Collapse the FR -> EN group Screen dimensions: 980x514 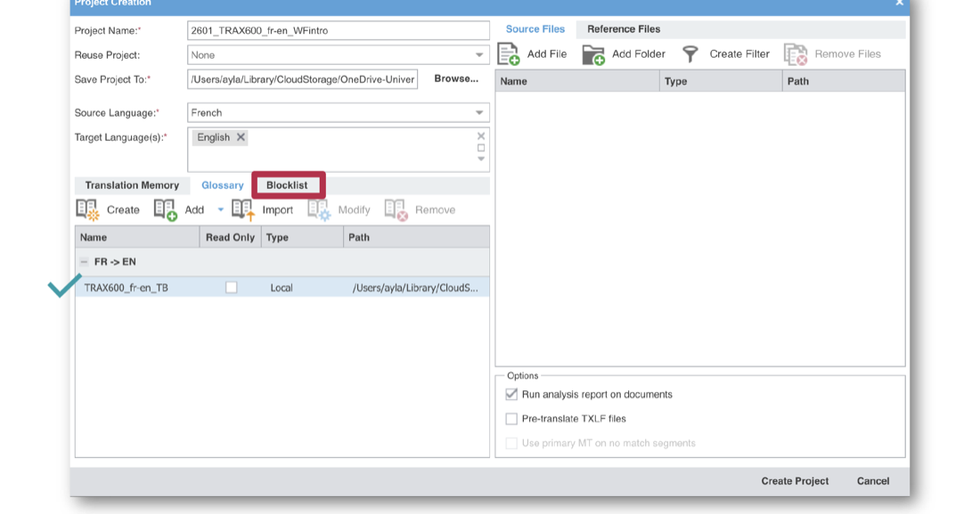pos(84,262)
